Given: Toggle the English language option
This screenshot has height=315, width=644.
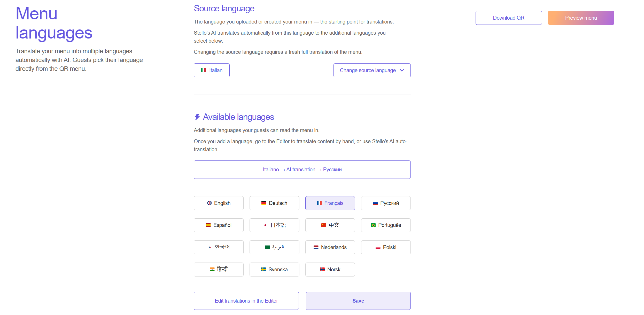Looking at the screenshot, I should click(x=219, y=203).
